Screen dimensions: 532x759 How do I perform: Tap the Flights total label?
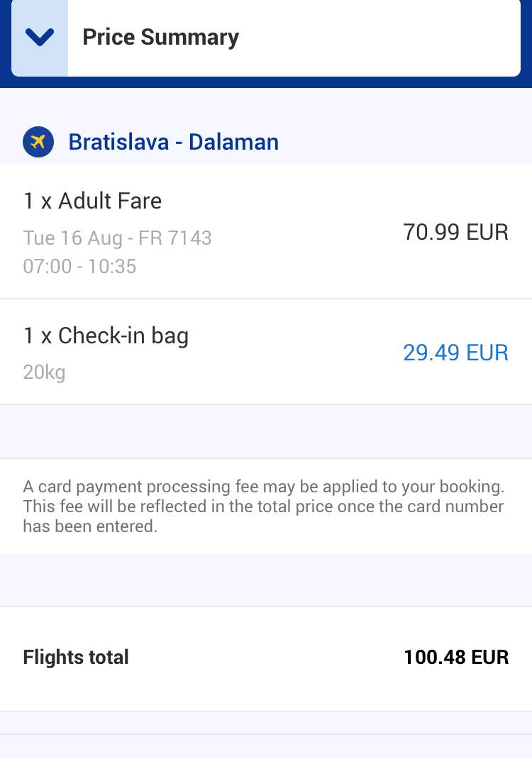(x=76, y=658)
